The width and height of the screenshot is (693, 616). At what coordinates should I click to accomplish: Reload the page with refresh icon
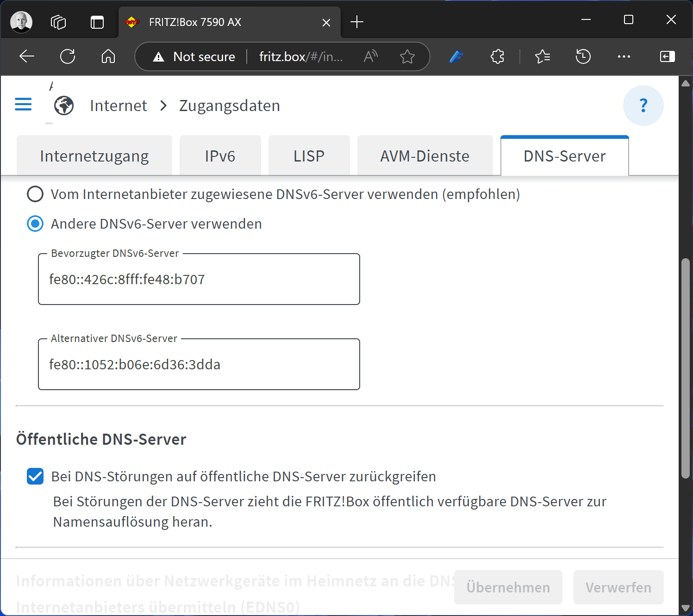(x=68, y=56)
